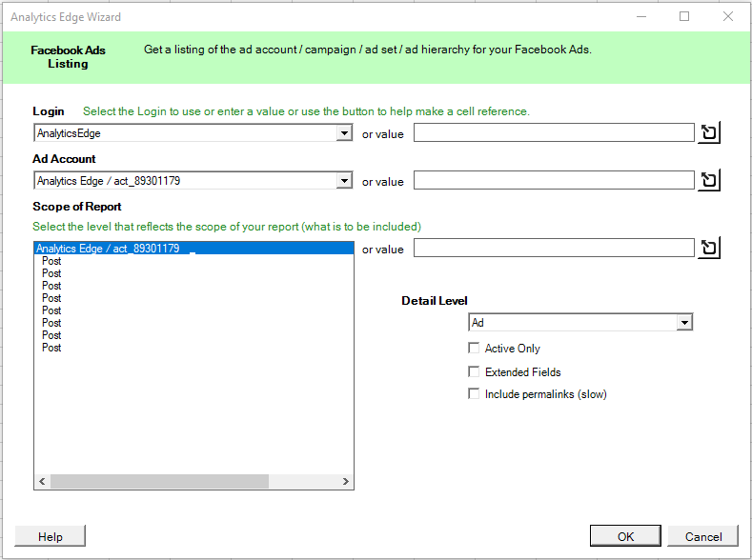The width and height of the screenshot is (752, 560).
Task: Open Help for the wizard
Action: click(51, 537)
